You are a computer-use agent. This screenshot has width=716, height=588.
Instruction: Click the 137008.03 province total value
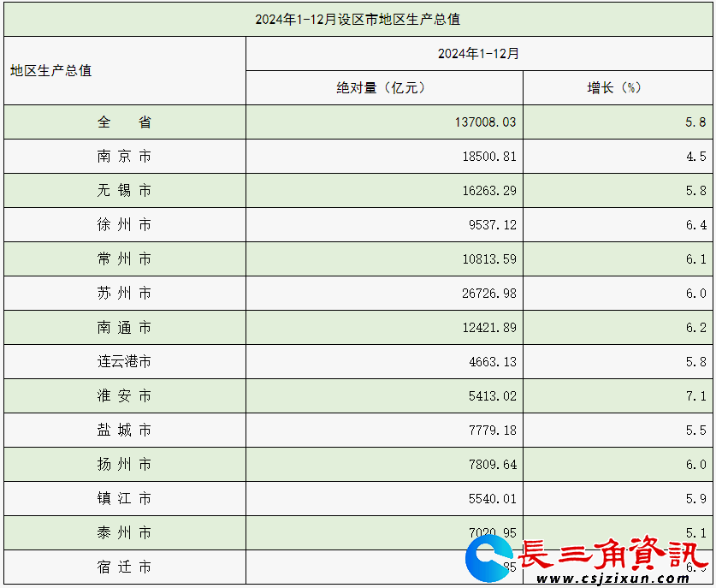tap(485, 122)
